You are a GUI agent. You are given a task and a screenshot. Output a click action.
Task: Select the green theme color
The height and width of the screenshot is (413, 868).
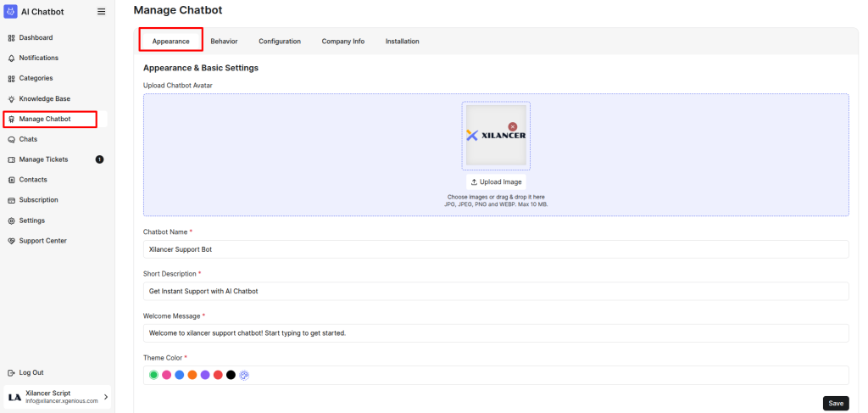coord(153,375)
